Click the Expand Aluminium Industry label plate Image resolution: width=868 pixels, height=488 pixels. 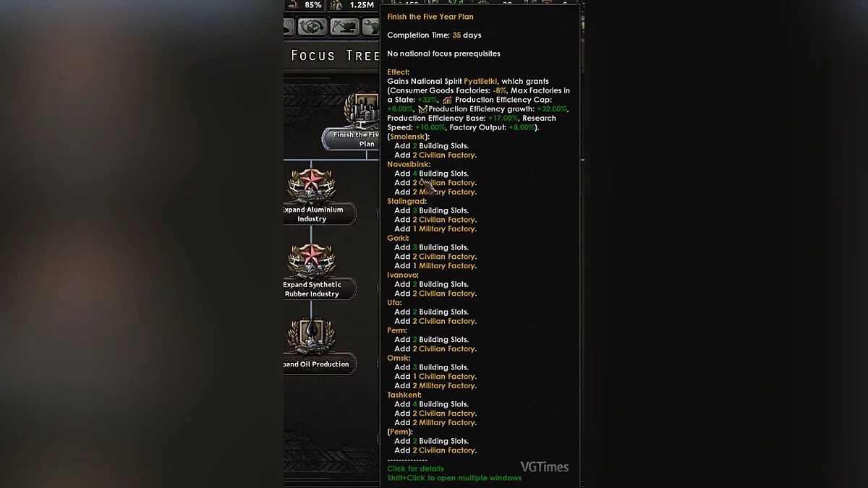click(x=312, y=214)
